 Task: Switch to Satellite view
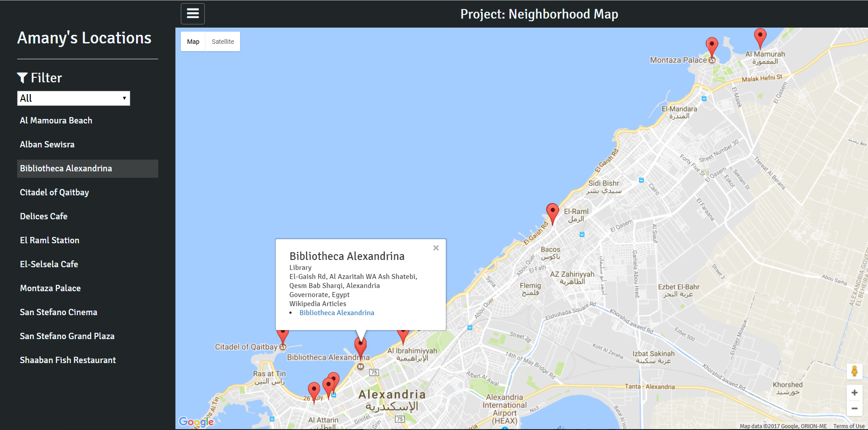click(x=223, y=42)
